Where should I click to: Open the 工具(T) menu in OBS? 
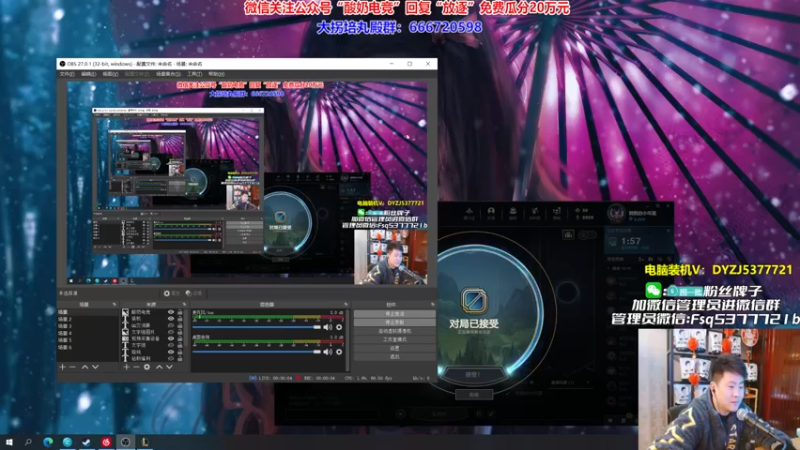pyautogui.click(x=194, y=74)
